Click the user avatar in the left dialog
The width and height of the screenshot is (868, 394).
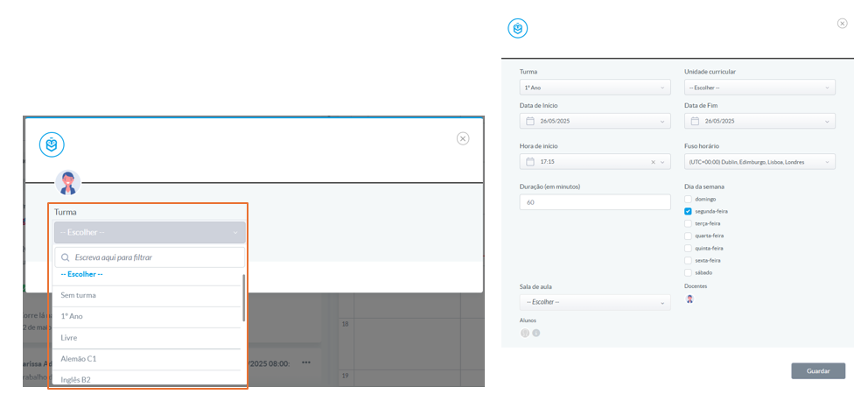point(68,182)
